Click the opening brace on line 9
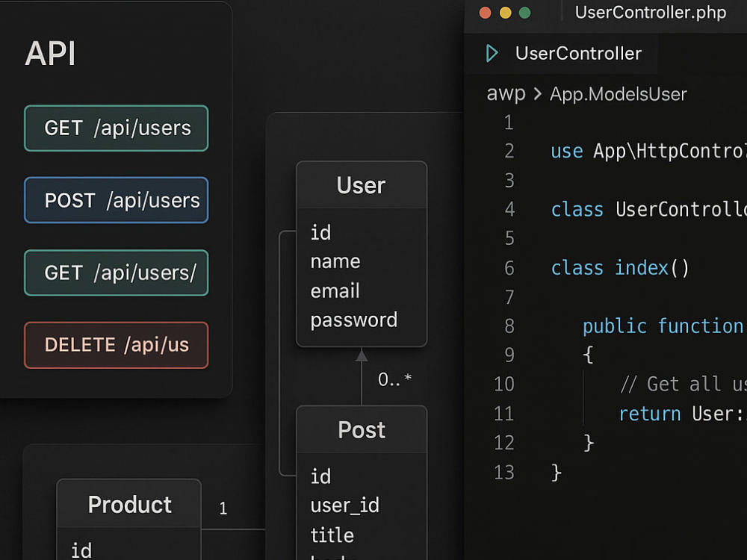 pyautogui.click(x=589, y=355)
